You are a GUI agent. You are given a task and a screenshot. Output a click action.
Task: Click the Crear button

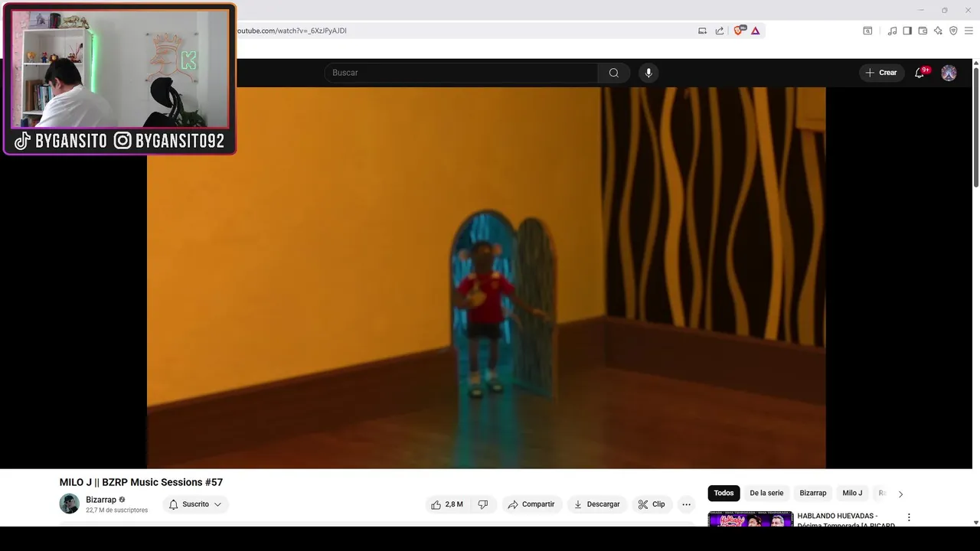(881, 73)
